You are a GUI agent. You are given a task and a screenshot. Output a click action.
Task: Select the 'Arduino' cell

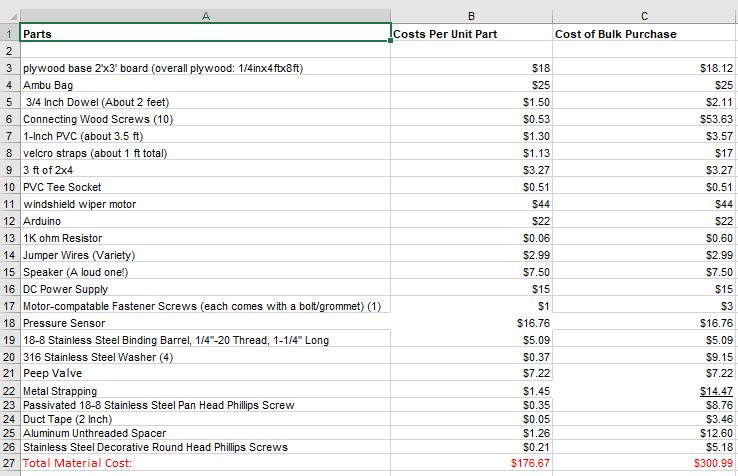(205, 220)
